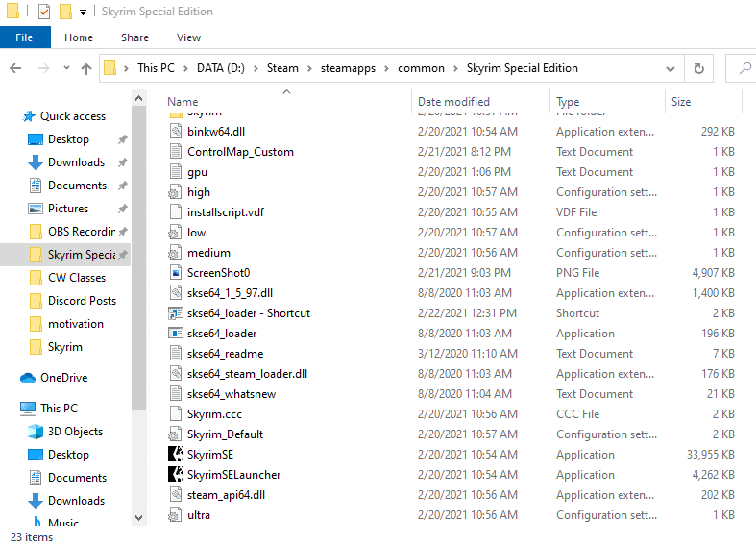Viewport: 756px width, 546px height.
Task: Click the navigation pane scrollbar thumb
Action: coord(139,258)
